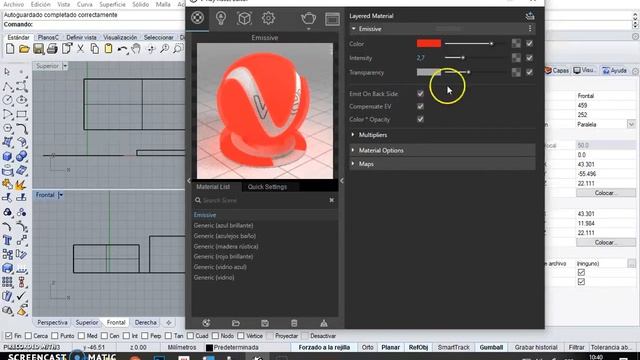Enable the Cerca osnap checkbox
This screenshot has height=360, width=640.
click(x=28, y=336)
